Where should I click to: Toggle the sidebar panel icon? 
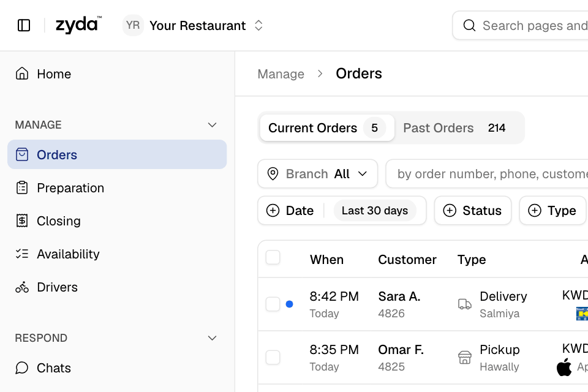(x=24, y=26)
